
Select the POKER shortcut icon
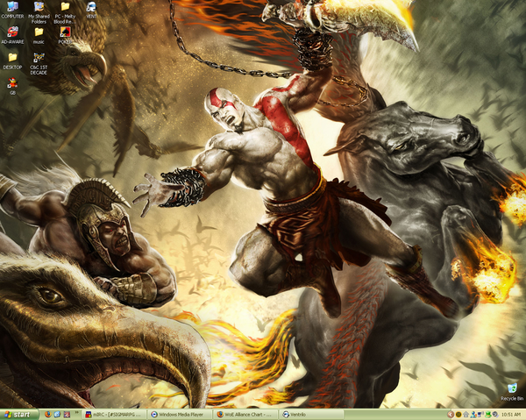coord(65,36)
